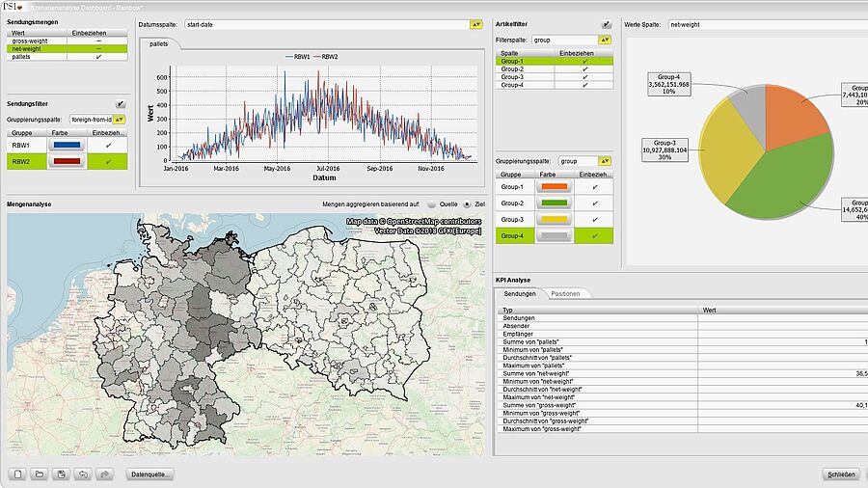The image size is (868, 488).
Task: Open a file with the folder icon
Action: click(40, 474)
